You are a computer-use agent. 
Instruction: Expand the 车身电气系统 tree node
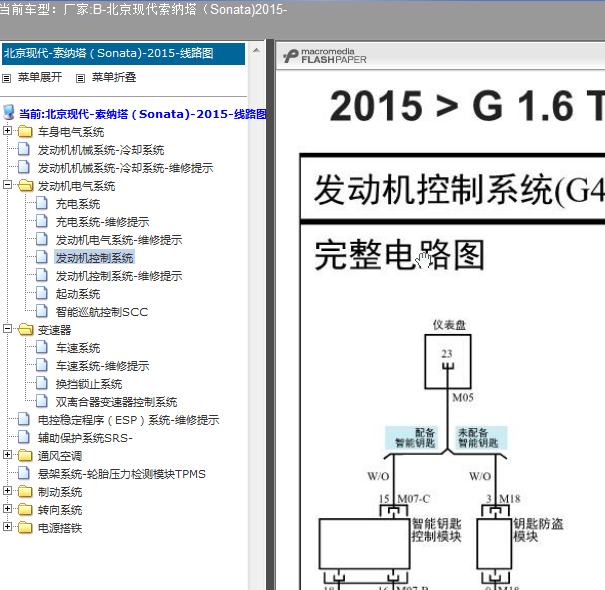click(7, 130)
